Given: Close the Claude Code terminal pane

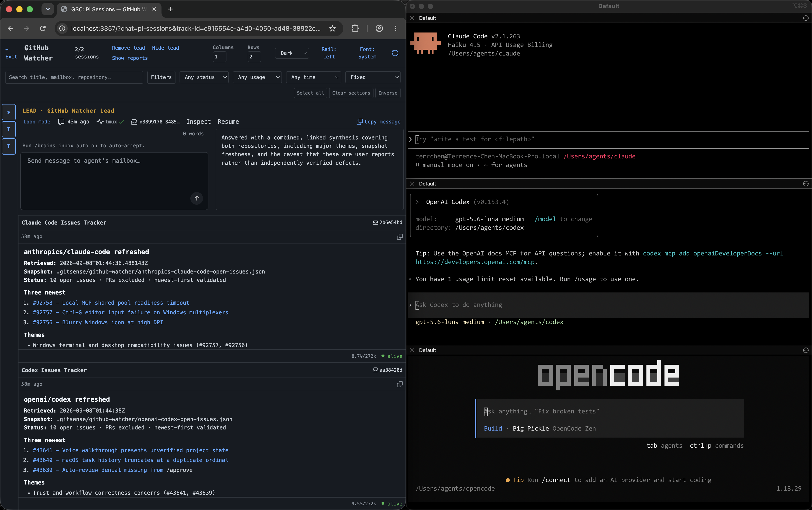Looking at the screenshot, I should 412,18.
